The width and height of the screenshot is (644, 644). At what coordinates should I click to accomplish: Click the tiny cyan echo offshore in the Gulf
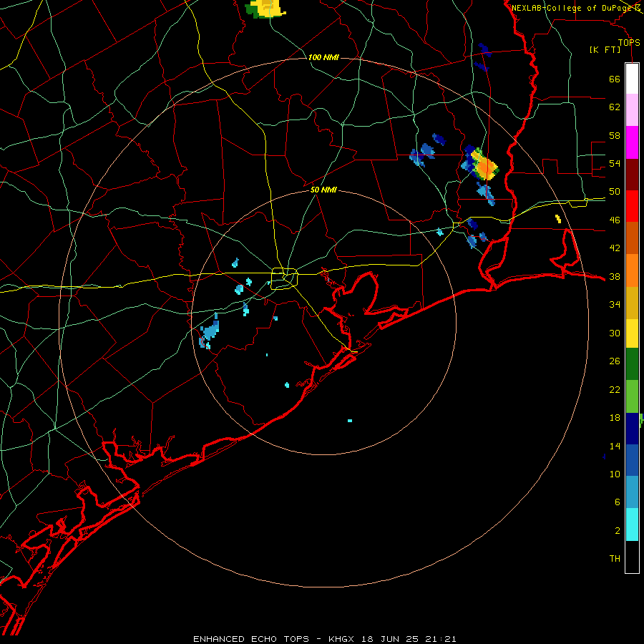(x=350, y=421)
